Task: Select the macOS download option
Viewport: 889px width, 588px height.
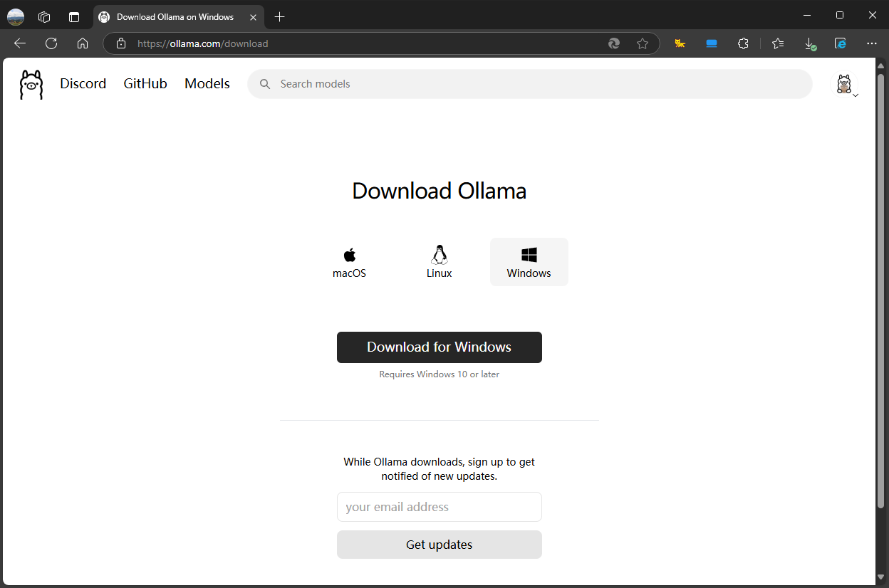Action: (x=349, y=262)
